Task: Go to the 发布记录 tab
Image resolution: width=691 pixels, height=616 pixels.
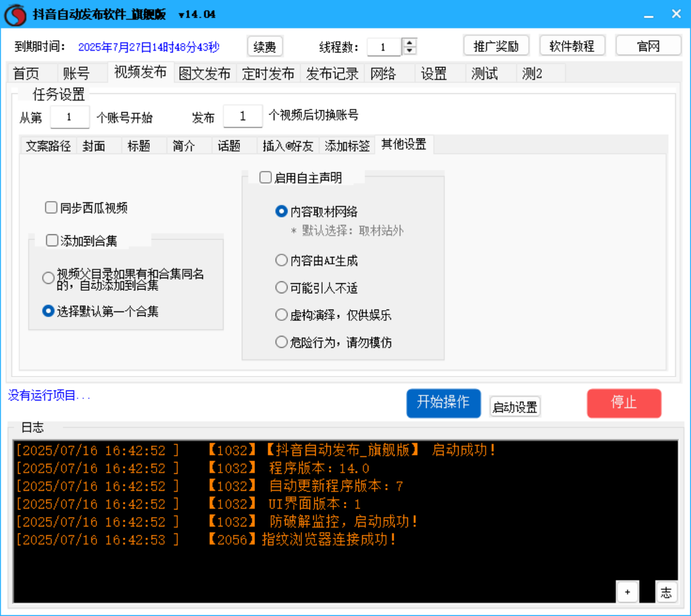Action: pyautogui.click(x=332, y=73)
